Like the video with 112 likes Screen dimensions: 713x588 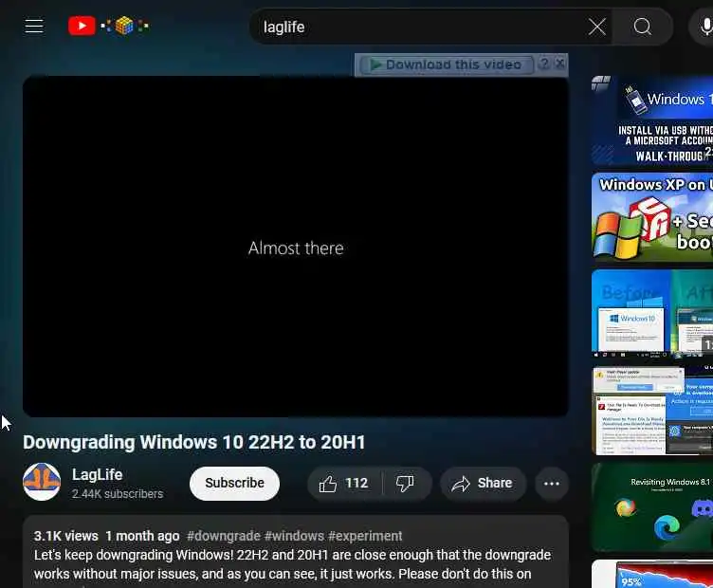pos(345,484)
